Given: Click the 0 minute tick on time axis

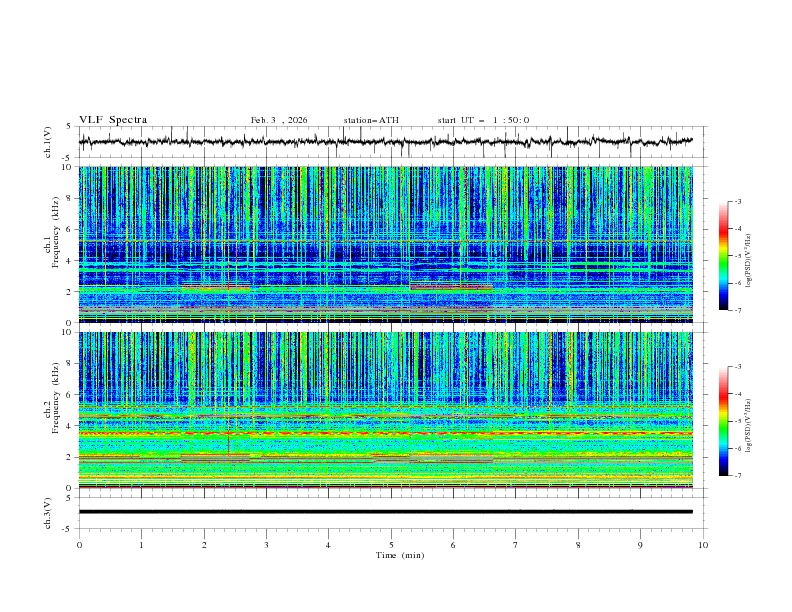Looking at the screenshot, I should [x=79, y=545].
